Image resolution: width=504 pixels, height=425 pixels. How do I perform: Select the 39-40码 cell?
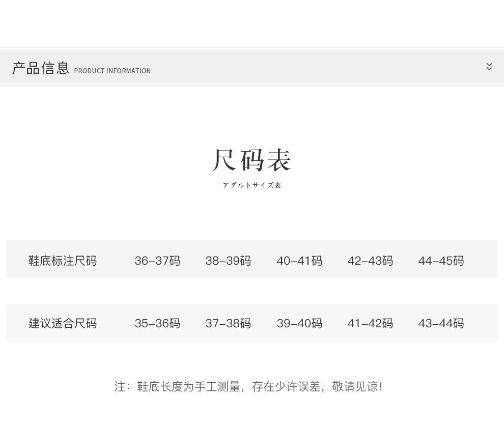coord(299,323)
